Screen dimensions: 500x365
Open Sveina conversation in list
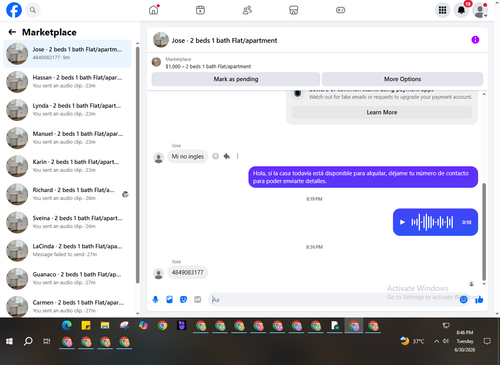point(68,222)
